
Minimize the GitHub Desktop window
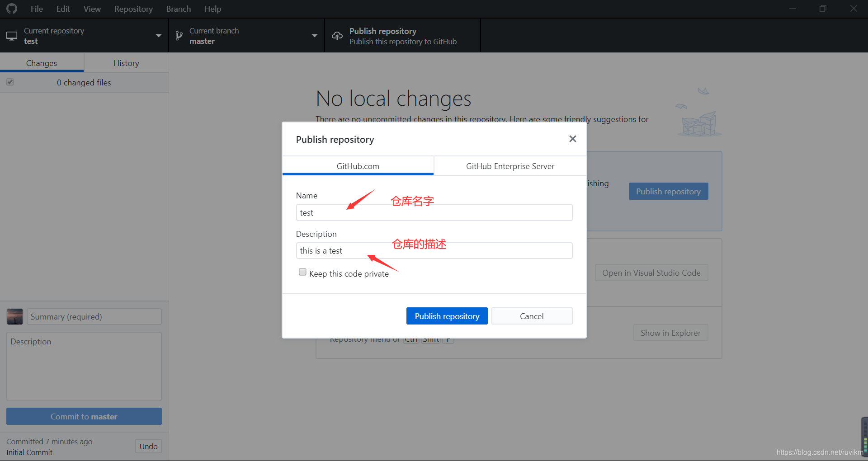[x=793, y=9]
